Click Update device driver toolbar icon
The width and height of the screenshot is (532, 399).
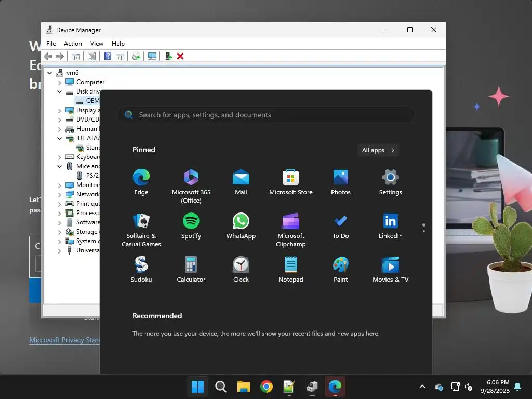[x=168, y=56]
